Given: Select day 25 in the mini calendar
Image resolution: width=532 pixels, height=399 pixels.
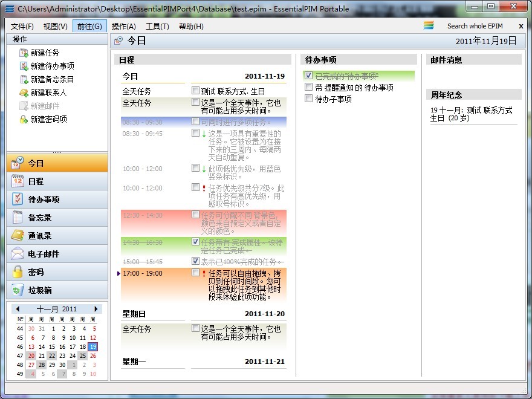Looking at the screenshot, I should click(83, 356).
